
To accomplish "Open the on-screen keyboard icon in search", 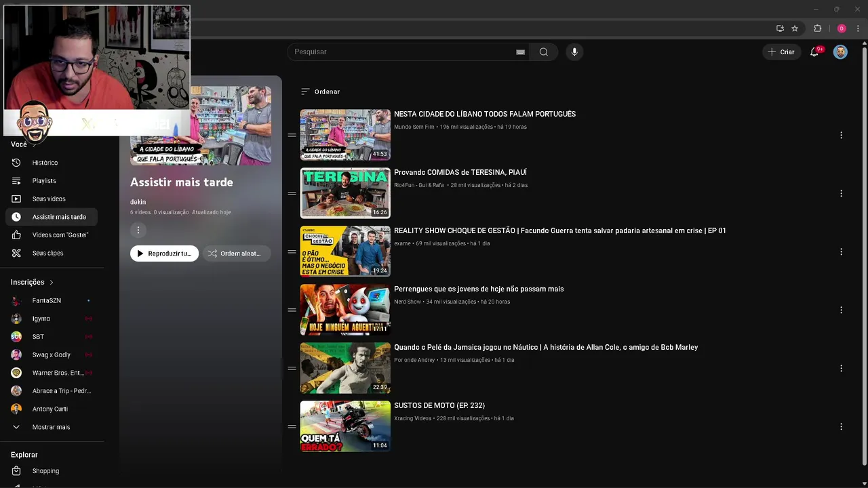I will [x=520, y=52].
